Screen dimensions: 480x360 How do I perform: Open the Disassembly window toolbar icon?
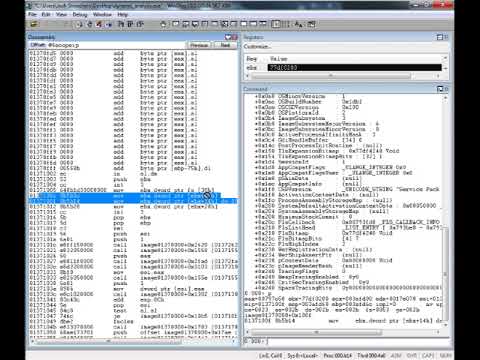pos(234,24)
